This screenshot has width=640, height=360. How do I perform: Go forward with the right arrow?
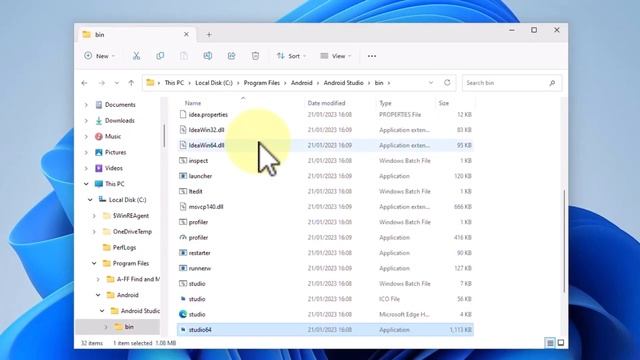[x=101, y=83]
